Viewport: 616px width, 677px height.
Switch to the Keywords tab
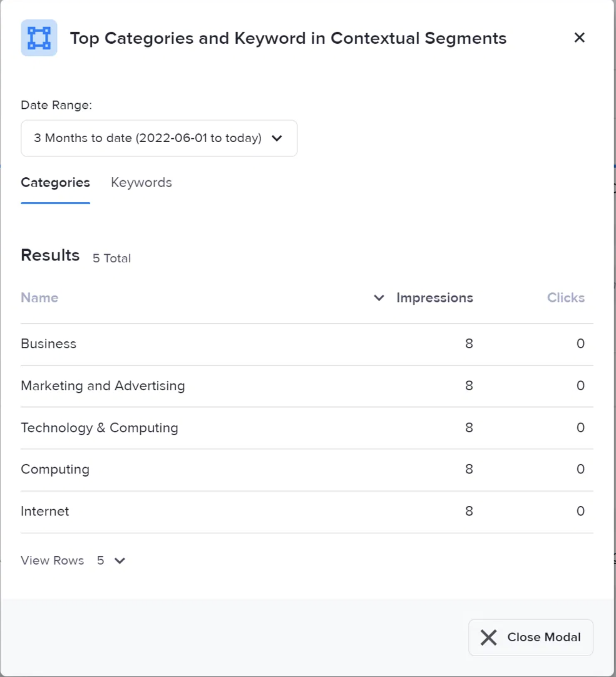(x=141, y=183)
